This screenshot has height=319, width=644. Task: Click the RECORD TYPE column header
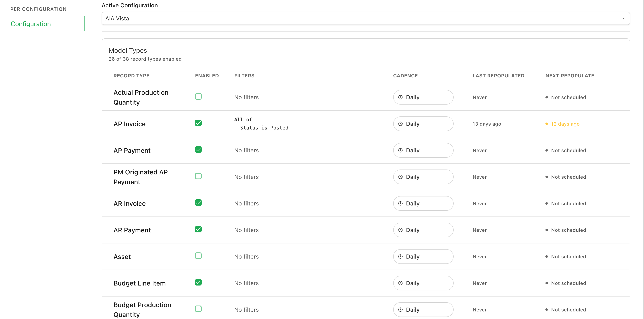click(131, 76)
